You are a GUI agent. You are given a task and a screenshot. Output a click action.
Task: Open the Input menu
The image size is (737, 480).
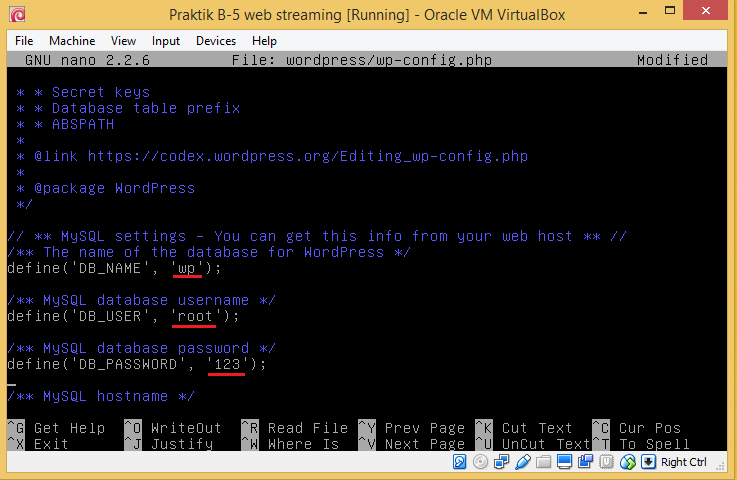(x=165, y=41)
